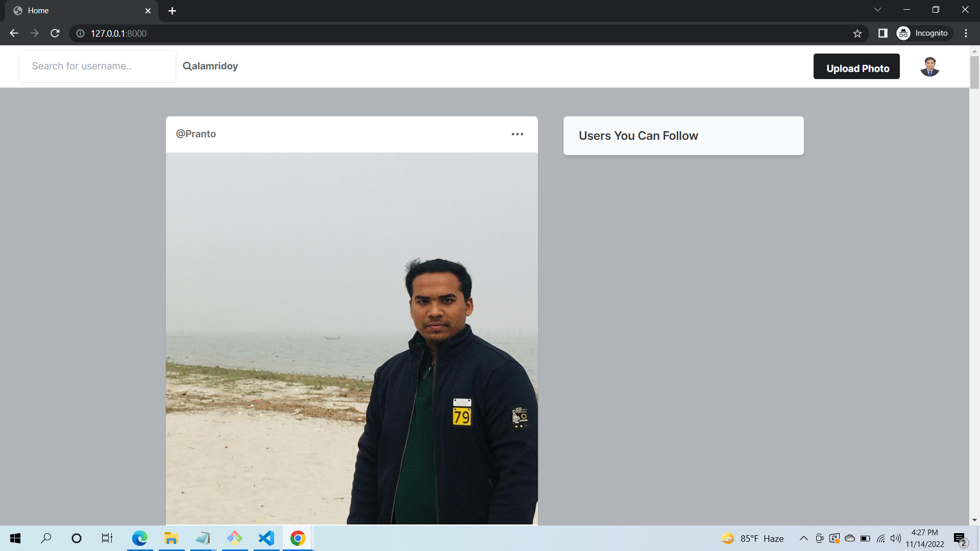Open Windows Search from the taskbar
This screenshot has width=980, height=551.
[x=46, y=538]
